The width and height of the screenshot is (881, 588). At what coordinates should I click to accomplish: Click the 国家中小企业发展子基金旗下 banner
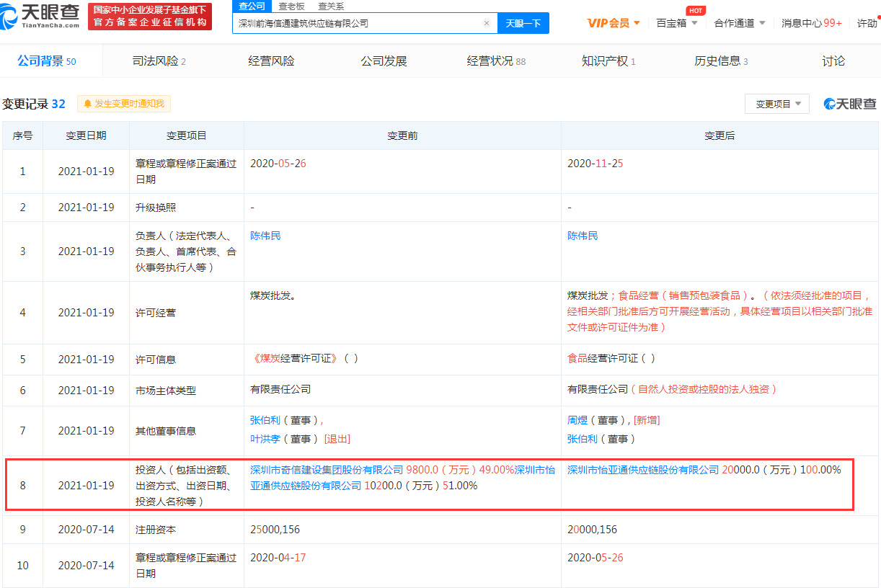150,17
